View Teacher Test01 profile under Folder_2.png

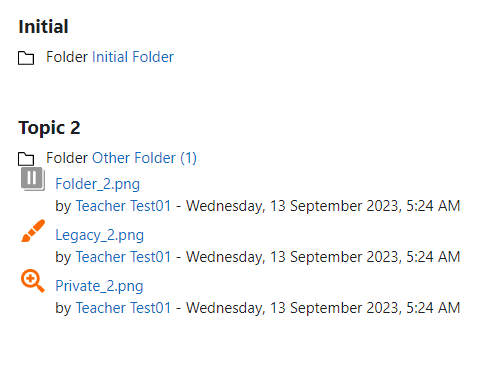(123, 206)
